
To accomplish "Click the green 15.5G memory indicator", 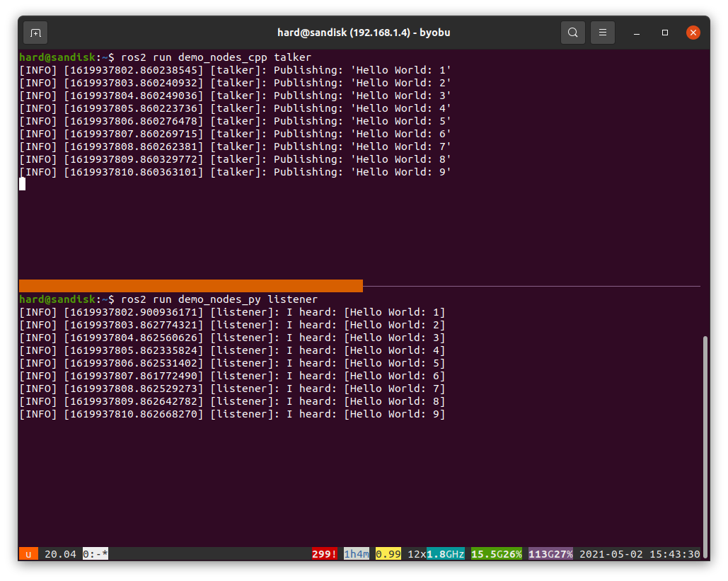I will tap(485, 554).
